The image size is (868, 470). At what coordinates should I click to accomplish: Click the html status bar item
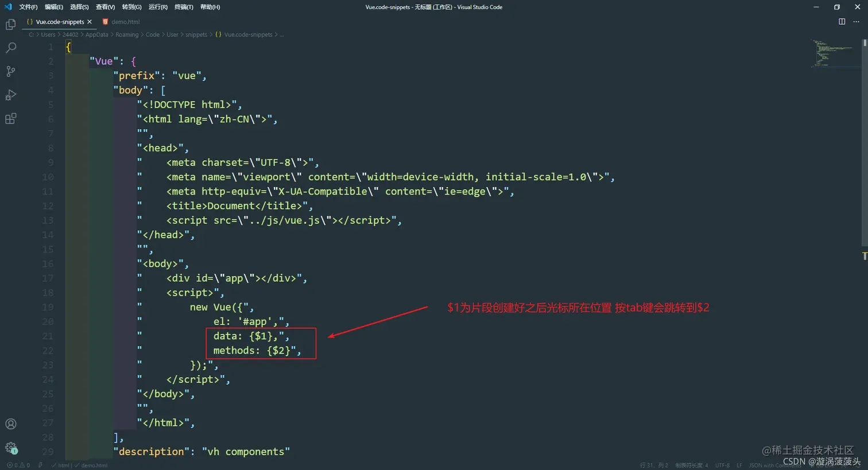(x=60, y=465)
